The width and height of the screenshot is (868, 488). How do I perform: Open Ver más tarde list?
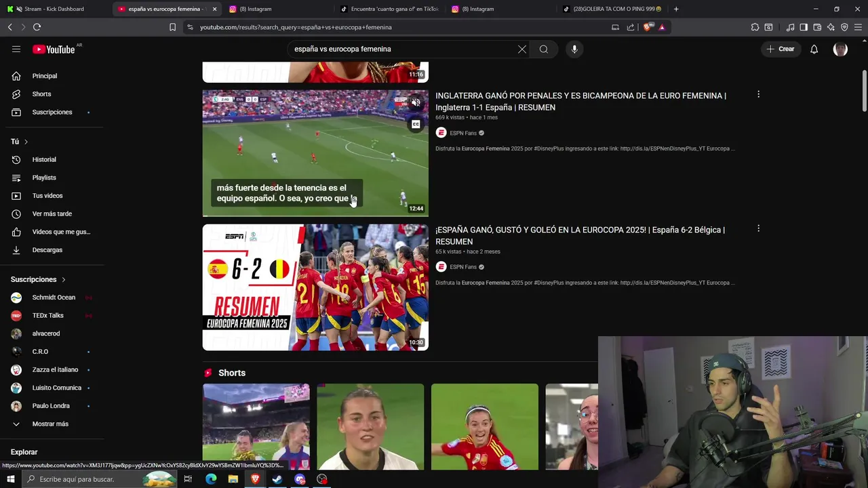pyautogui.click(x=52, y=213)
